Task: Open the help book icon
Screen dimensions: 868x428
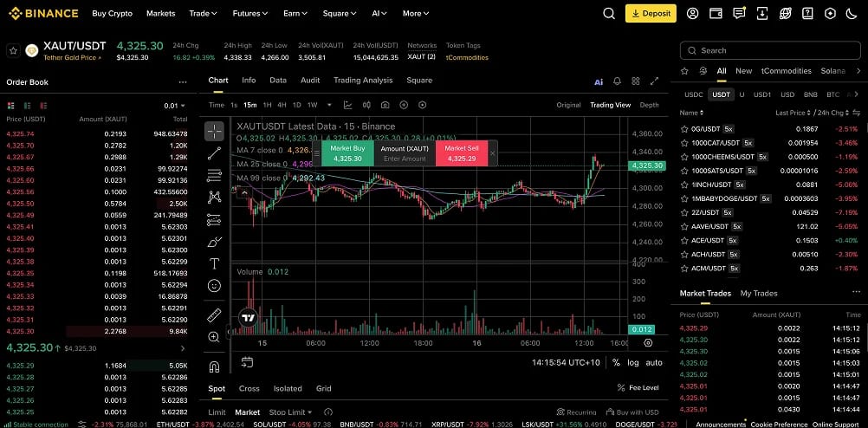Action: (x=807, y=14)
